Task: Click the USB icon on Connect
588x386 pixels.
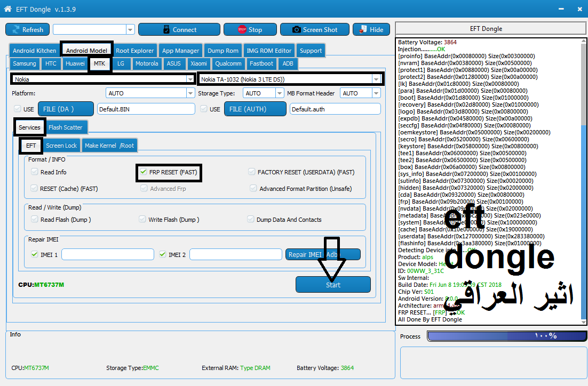Action: pyautogui.click(x=166, y=30)
